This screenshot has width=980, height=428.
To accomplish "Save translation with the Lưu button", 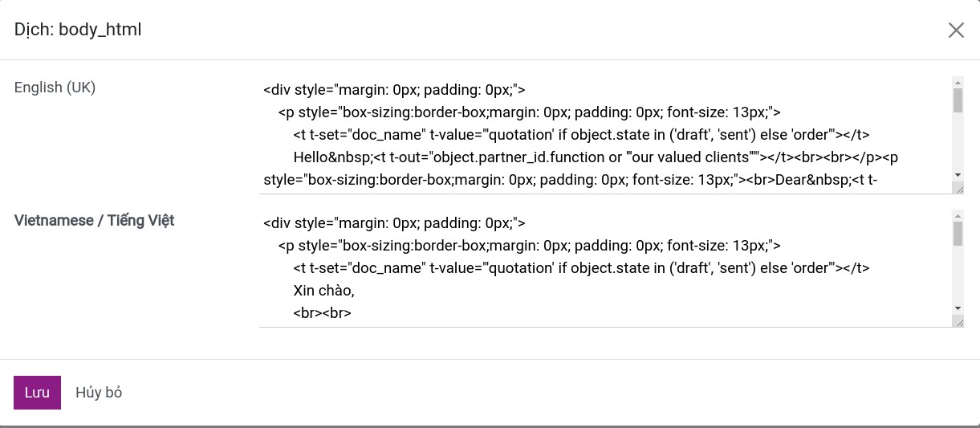I will click(x=37, y=393).
